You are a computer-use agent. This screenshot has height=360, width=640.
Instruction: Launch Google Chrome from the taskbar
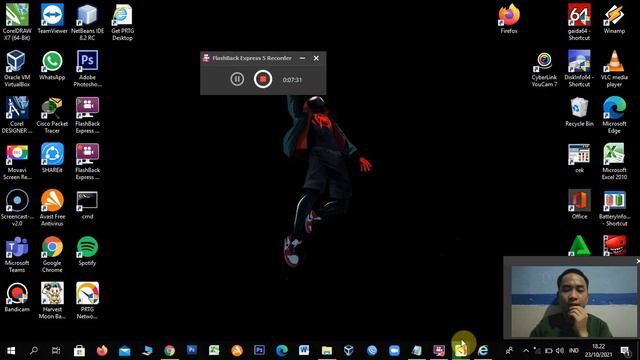(x=169, y=351)
